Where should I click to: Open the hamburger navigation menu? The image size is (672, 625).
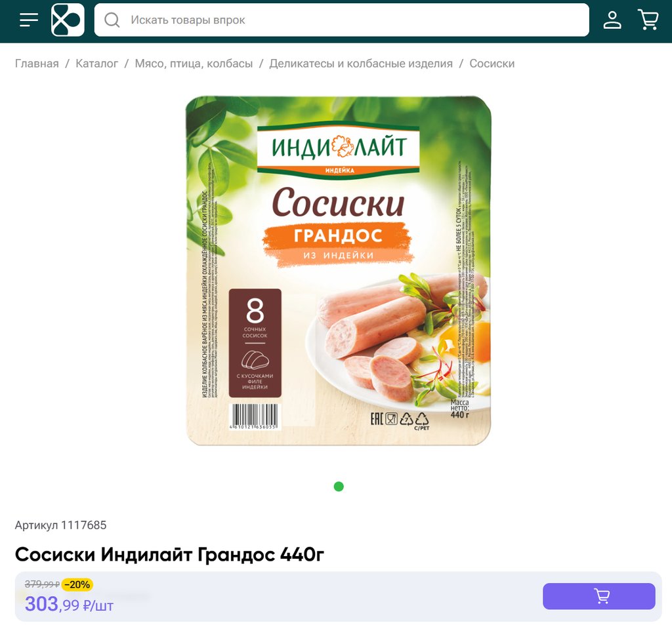pos(29,20)
